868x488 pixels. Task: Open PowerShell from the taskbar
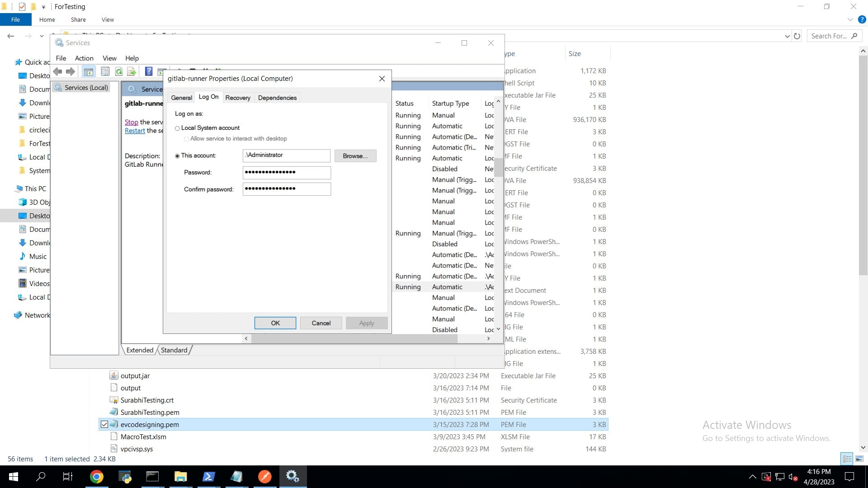pos(208,477)
